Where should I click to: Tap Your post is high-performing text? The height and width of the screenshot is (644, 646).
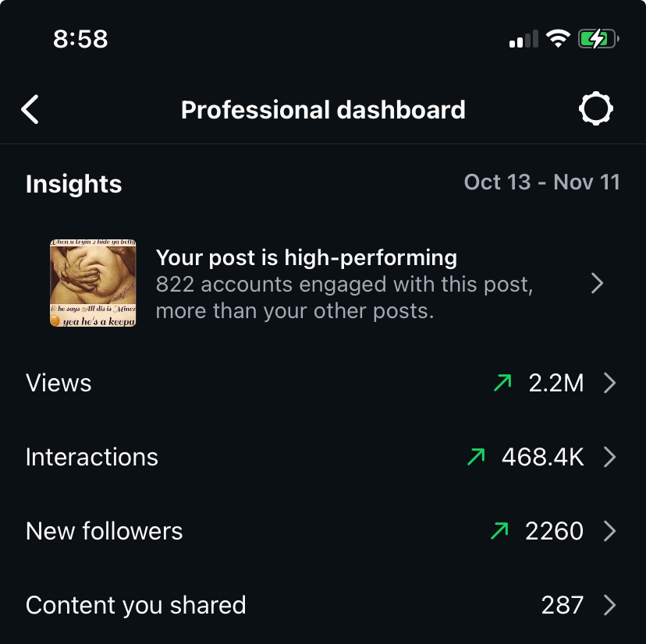point(307,258)
